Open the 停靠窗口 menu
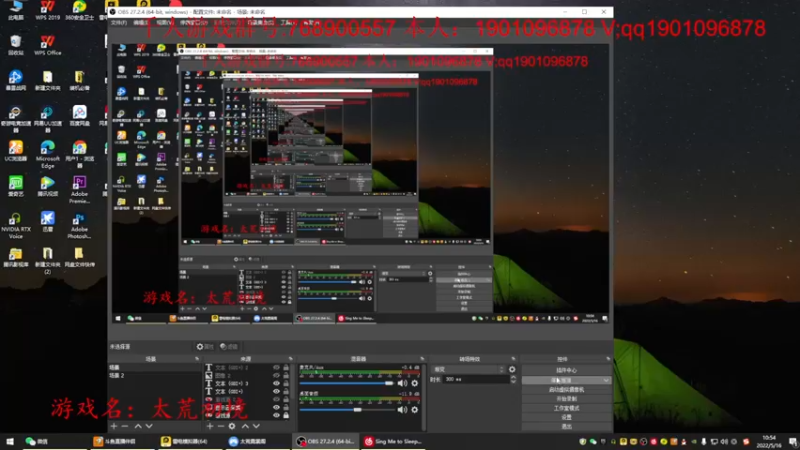Screen dimensions: 800x450 (193, 23)
